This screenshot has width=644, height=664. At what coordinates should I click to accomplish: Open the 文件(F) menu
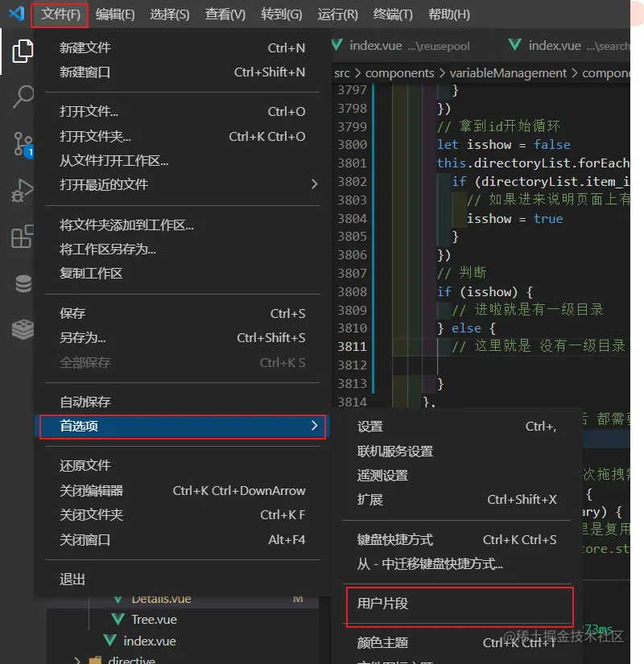[60, 14]
